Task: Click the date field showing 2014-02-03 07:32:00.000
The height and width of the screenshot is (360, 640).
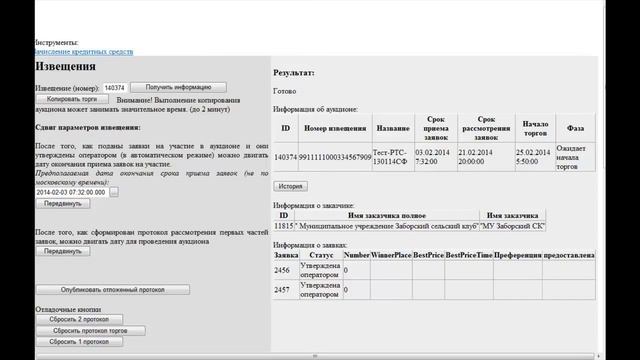Action: 72,192
